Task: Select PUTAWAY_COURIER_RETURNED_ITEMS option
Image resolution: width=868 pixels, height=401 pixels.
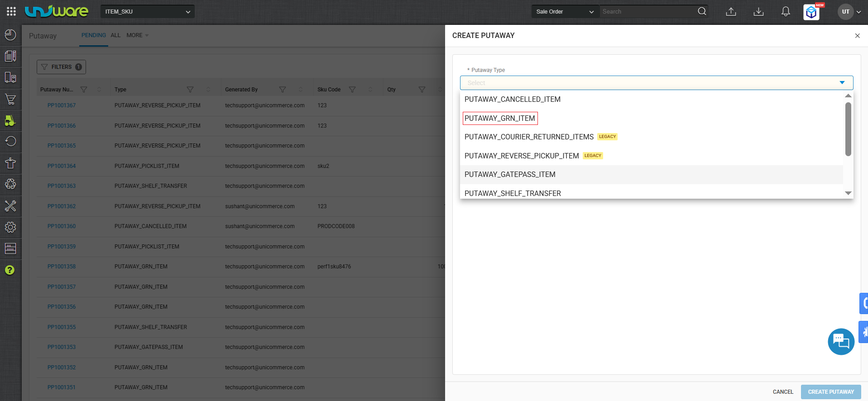Action: [x=651, y=137]
